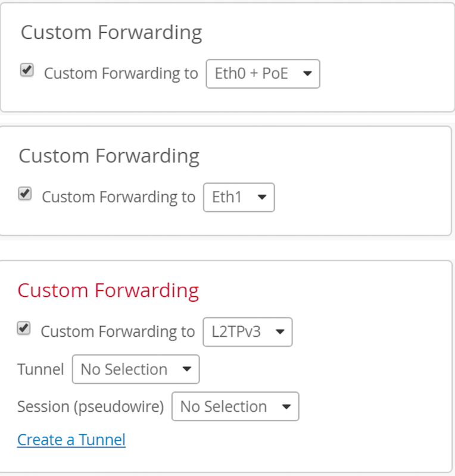
Task: Open the Tunnel selection dropdown
Action: pos(135,369)
